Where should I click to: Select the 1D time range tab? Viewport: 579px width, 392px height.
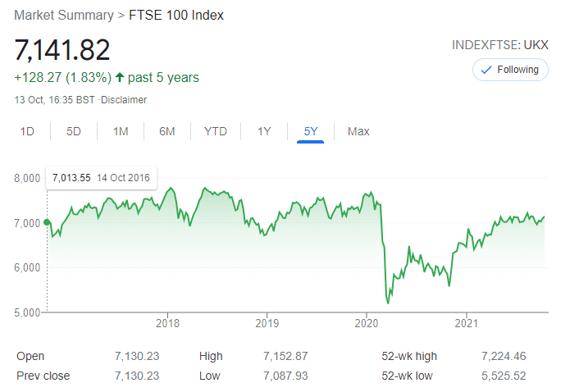point(27,131)
